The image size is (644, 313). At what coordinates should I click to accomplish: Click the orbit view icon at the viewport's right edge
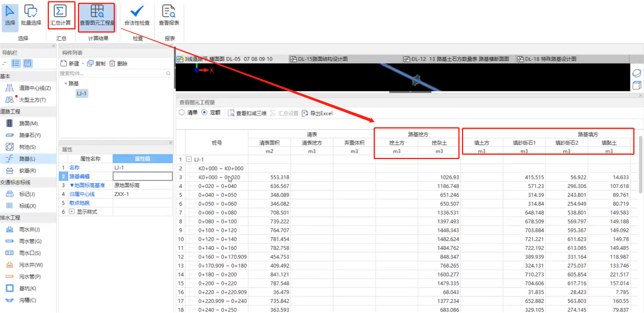click(636, 73)
